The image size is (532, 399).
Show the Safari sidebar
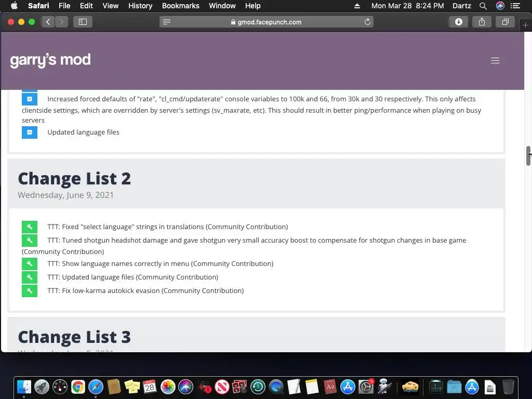[83, 22]
